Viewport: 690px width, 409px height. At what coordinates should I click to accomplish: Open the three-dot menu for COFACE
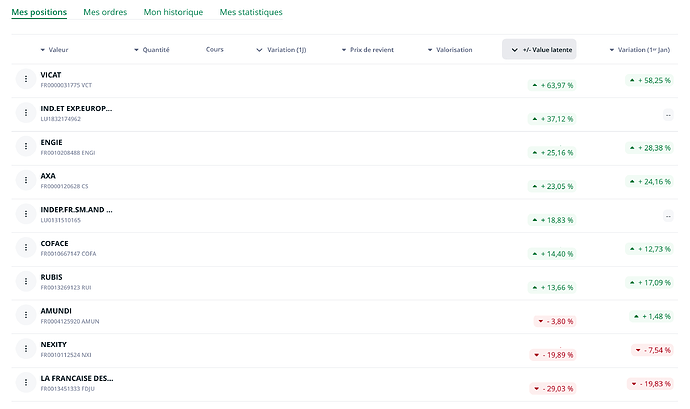click(x=26, y=247)
